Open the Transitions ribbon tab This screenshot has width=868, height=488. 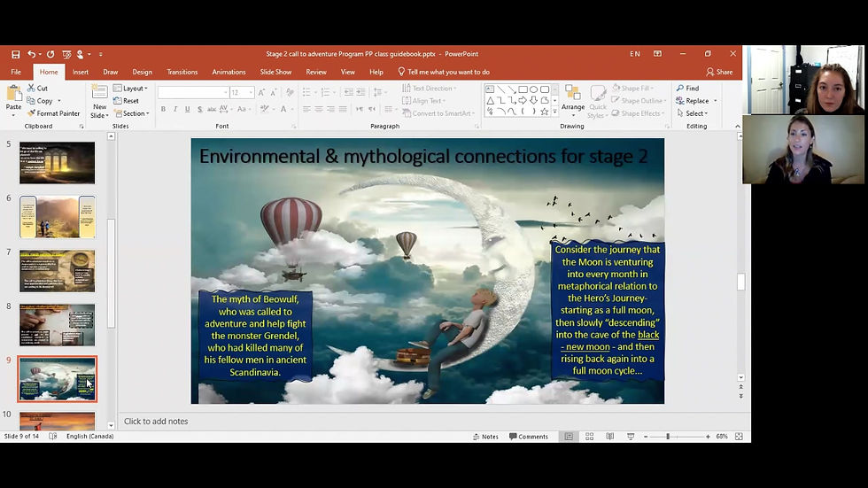pos(182,72)
